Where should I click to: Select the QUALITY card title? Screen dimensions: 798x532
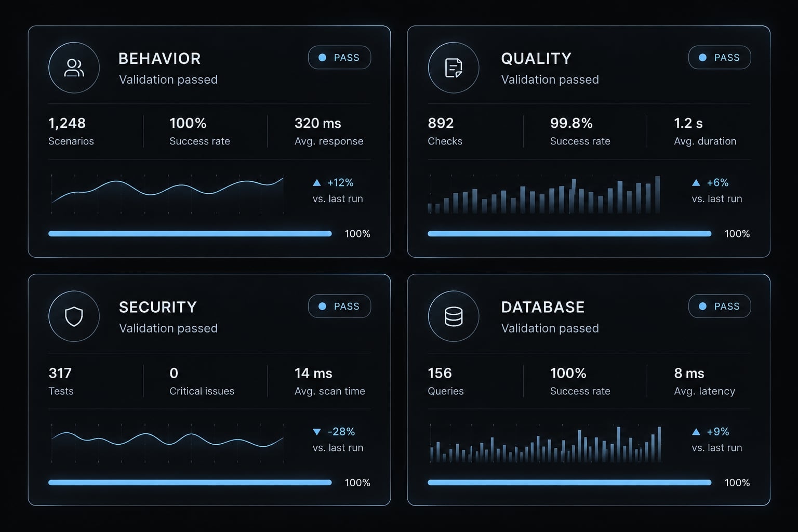pos(536,59)
